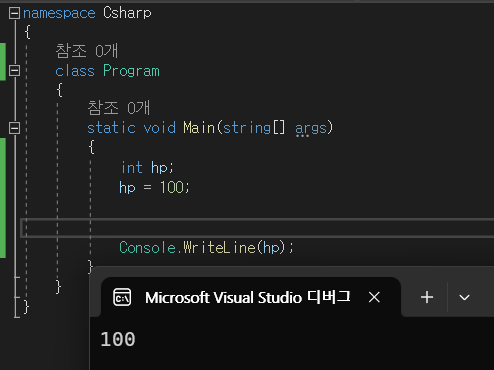Place cursor on the highlighted empty line
The height and width of the screenshot is (370, 494).
pyautogui.click(x=257, y=228)
